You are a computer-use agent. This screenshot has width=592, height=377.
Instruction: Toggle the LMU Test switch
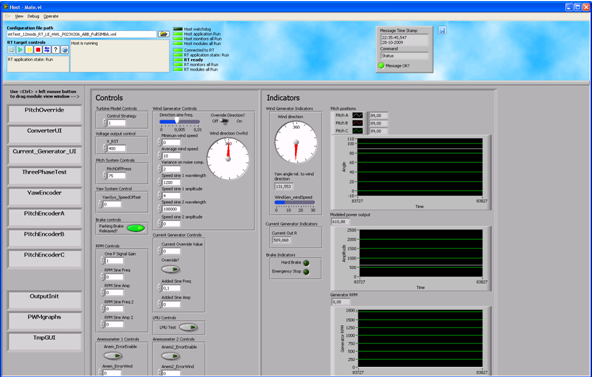(188, 327)
